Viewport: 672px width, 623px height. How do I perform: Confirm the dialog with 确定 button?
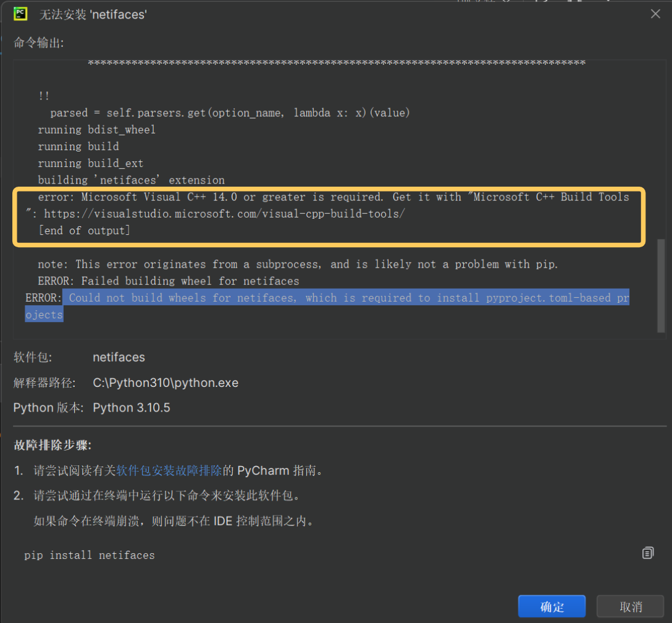click(551, 606)
